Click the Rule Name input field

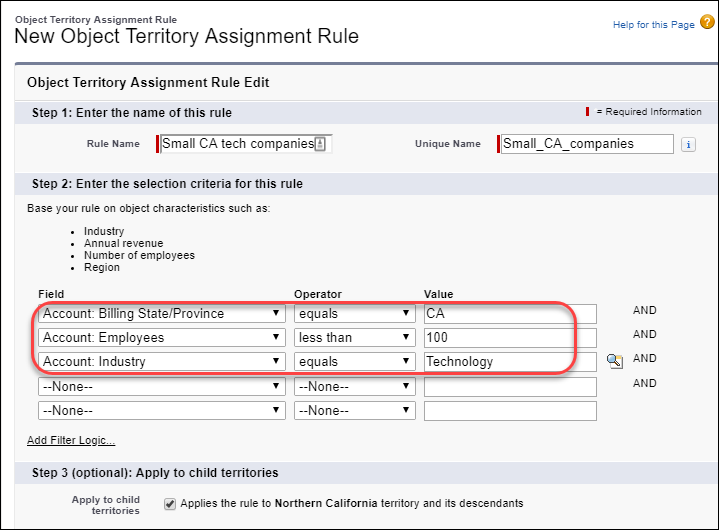pos(245,144)
